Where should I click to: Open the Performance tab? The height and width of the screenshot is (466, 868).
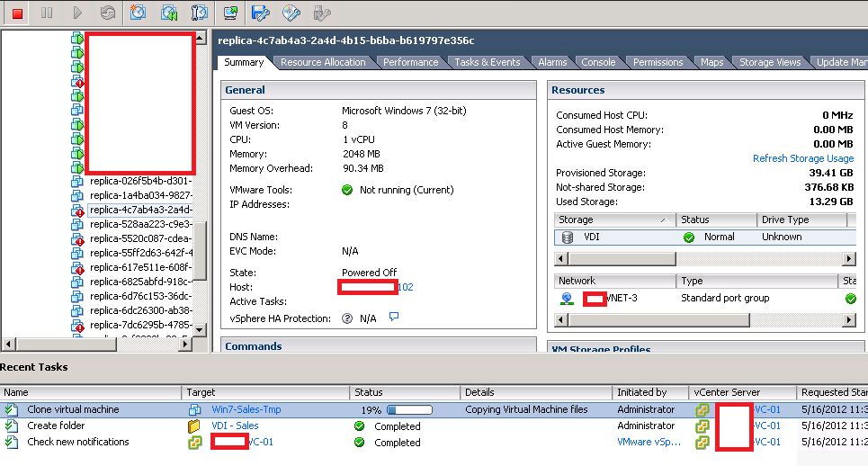click(x=410, y=62)
